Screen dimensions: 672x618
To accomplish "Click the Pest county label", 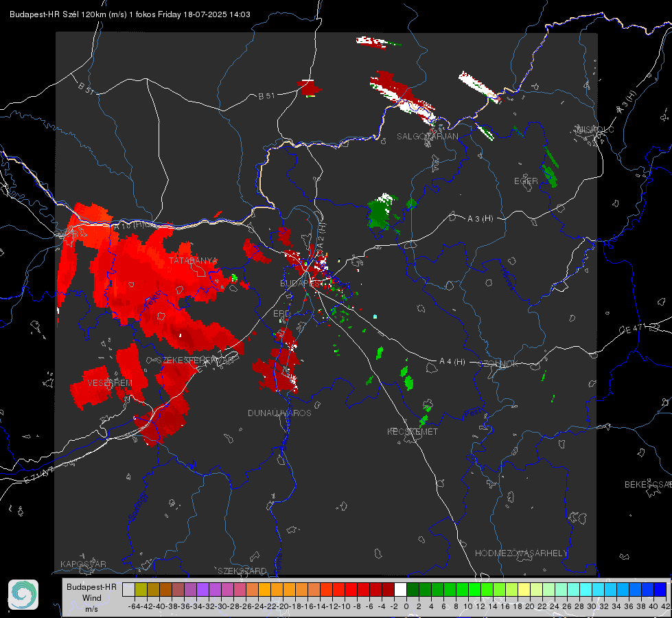I will [x=473, y=413].
